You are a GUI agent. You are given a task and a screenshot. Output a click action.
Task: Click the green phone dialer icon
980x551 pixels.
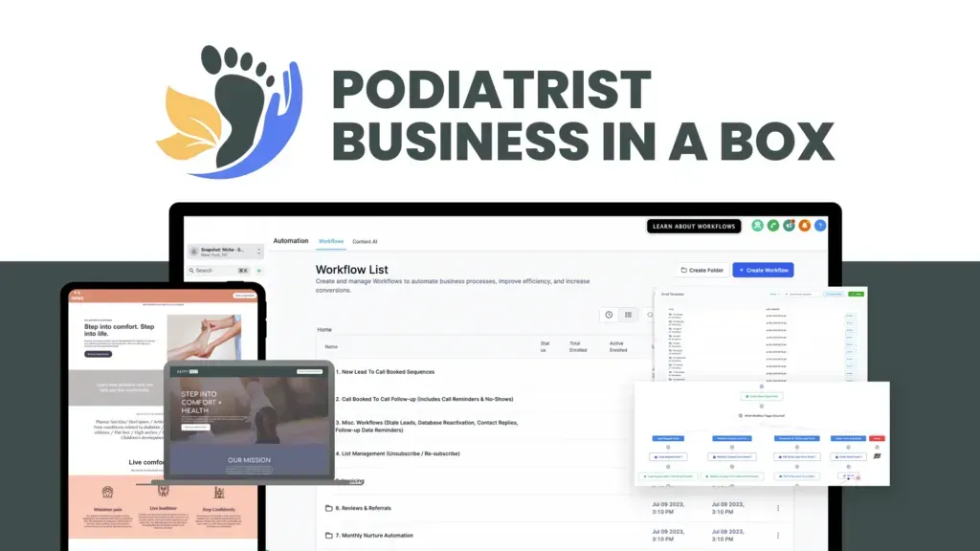coord(773,226)
